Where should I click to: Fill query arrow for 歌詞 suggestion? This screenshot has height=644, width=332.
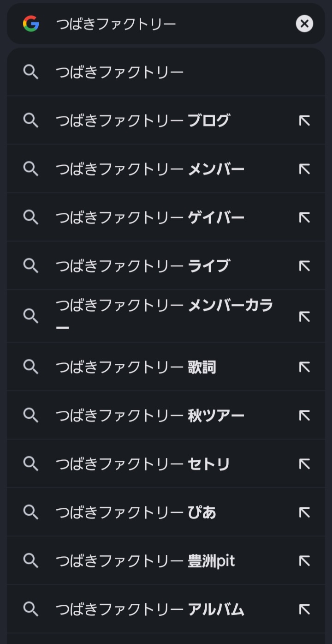click(x=304, y=367)
